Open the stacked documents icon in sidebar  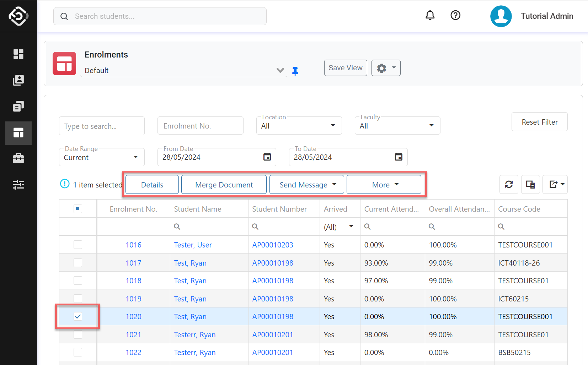click(18, 106)
